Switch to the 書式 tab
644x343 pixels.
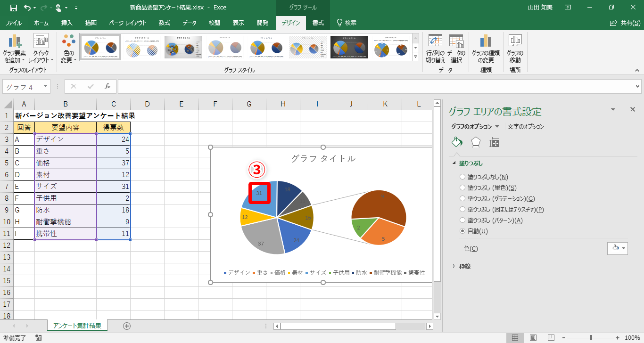[x=318, y=23]
